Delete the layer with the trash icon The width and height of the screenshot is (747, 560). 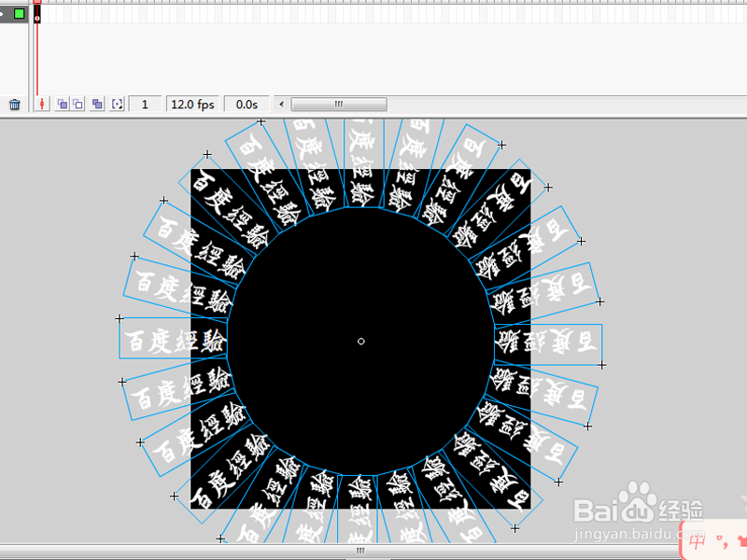[15, 105]
